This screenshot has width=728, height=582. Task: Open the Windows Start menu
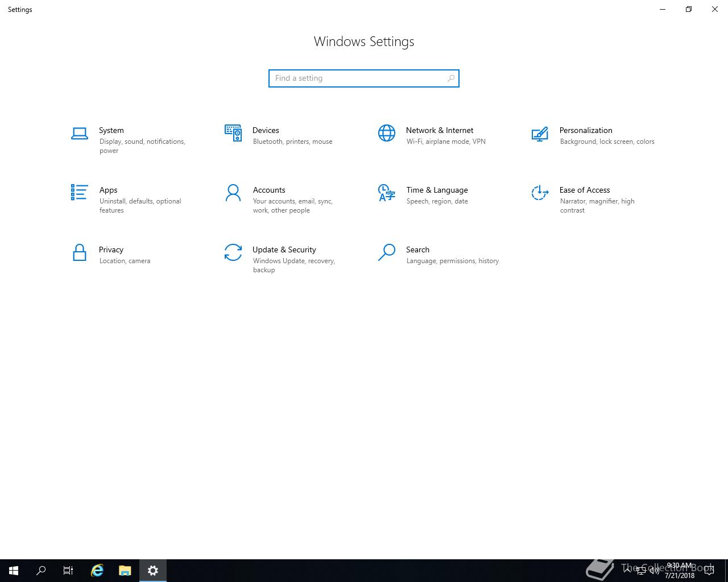14,571
